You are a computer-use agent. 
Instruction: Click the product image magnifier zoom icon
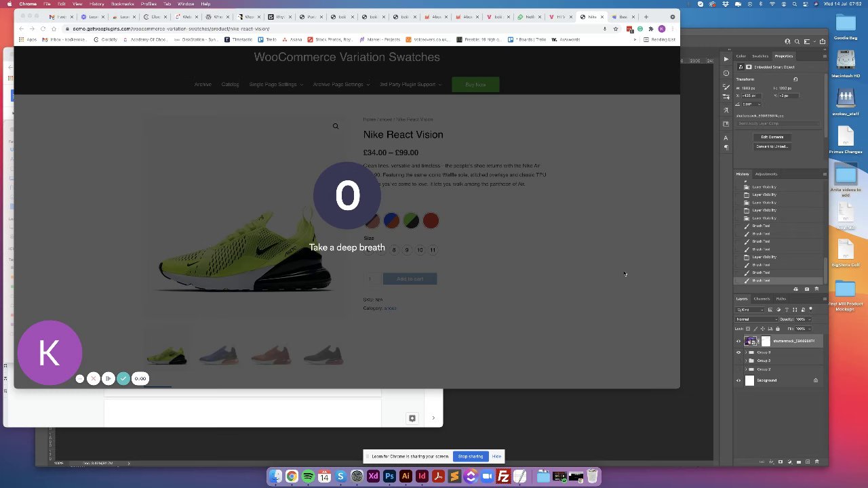click(335, 126)
